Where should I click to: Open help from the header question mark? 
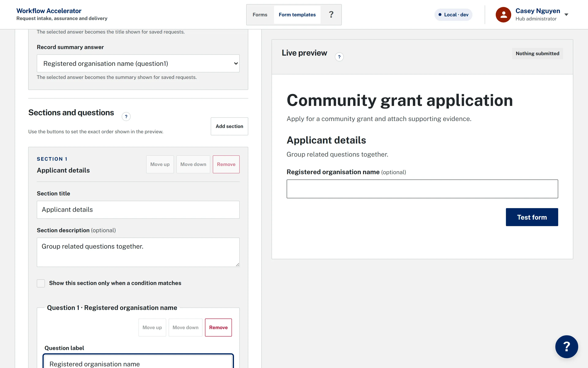[x=331, y=15]
